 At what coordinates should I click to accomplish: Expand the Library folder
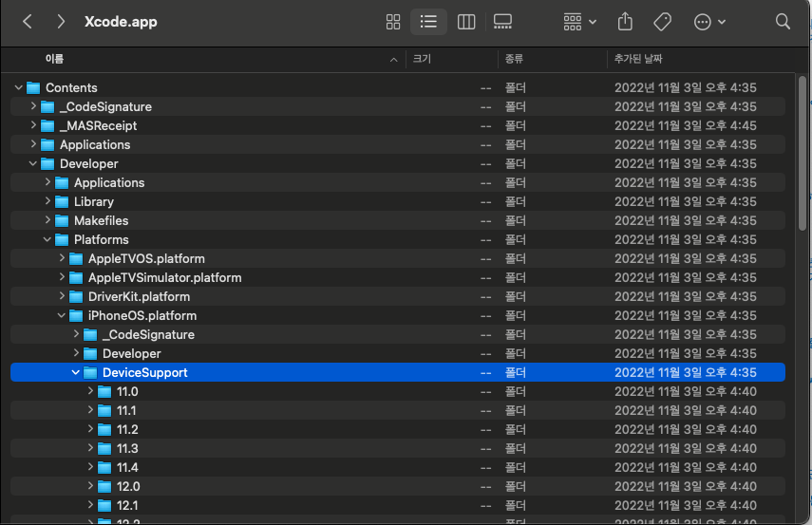pyautogui.click(x=47, y=201)
